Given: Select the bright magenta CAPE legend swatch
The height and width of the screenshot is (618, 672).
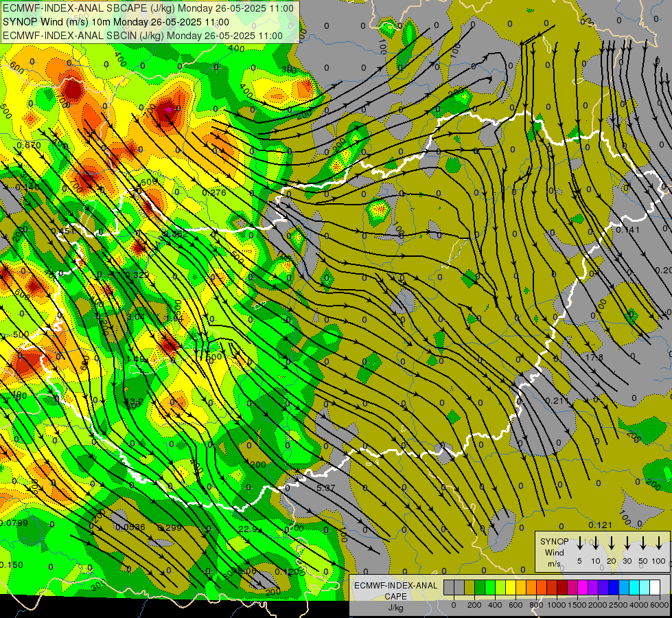Looking at the screenshot, I should (x=583, y=587).
